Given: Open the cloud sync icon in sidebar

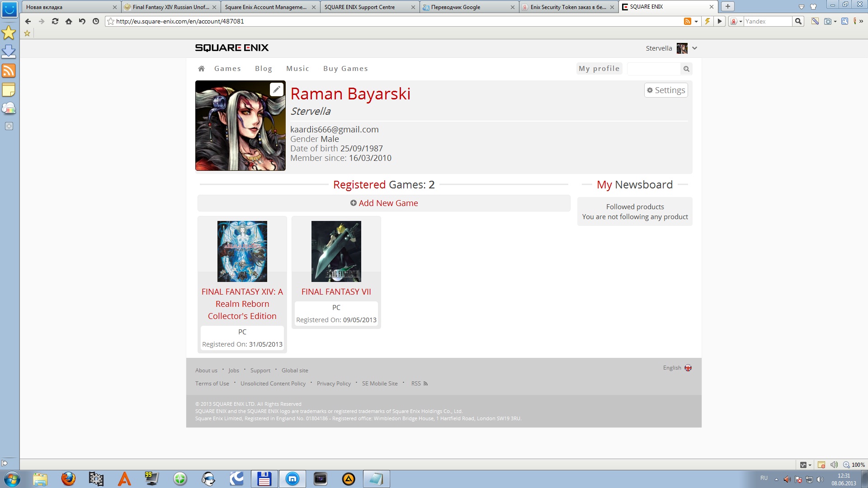Looking at the screenshot, I should point(9,108).
